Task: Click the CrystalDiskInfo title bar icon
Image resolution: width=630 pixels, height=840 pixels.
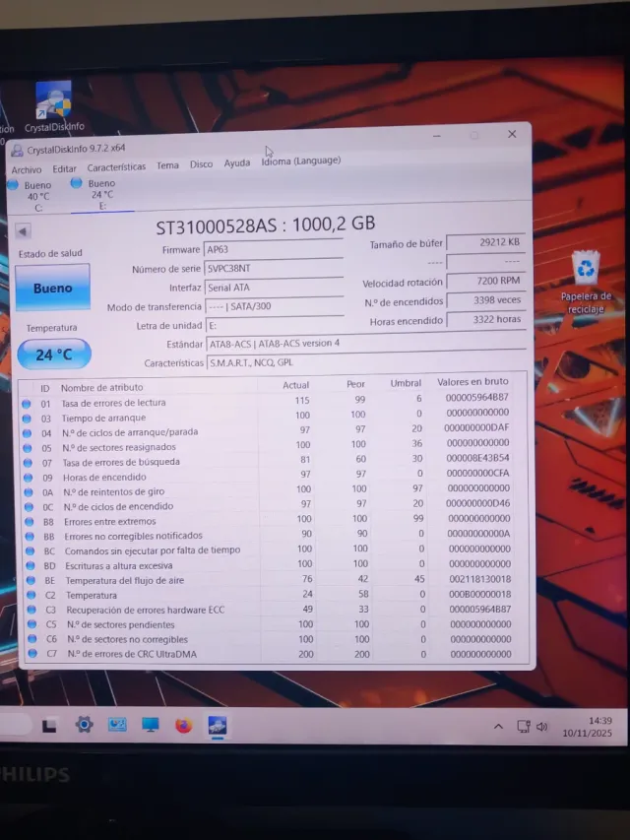Action: [x=17, y=151]
